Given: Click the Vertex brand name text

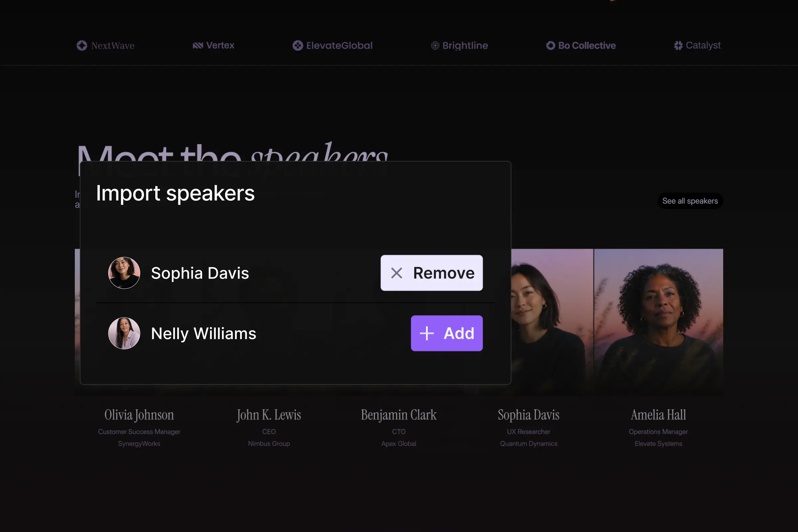Looking at the screenshot, I should 220,46.
